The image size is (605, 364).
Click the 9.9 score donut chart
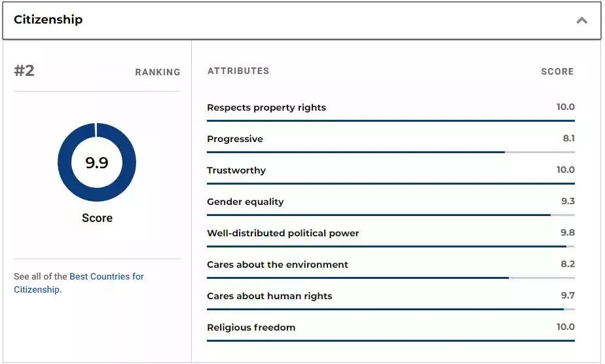tap(97, 162)
